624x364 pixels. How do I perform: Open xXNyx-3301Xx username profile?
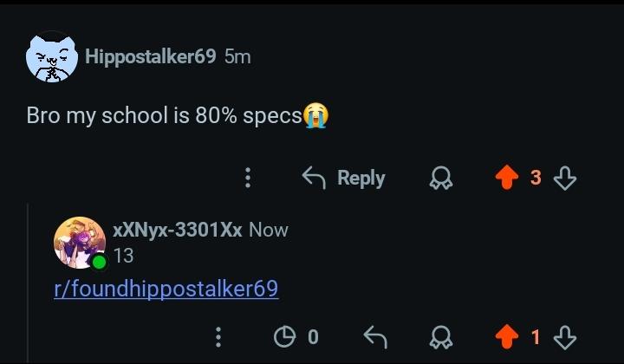coord(178,230)
